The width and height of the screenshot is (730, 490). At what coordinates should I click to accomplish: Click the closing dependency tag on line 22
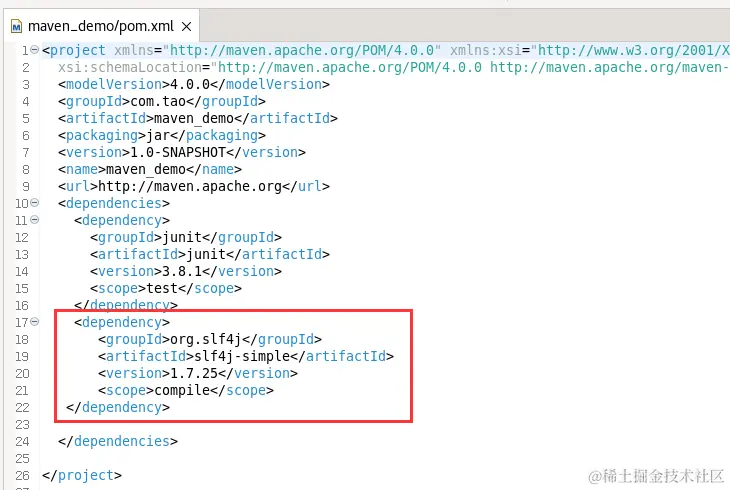[x=118, y=407]
